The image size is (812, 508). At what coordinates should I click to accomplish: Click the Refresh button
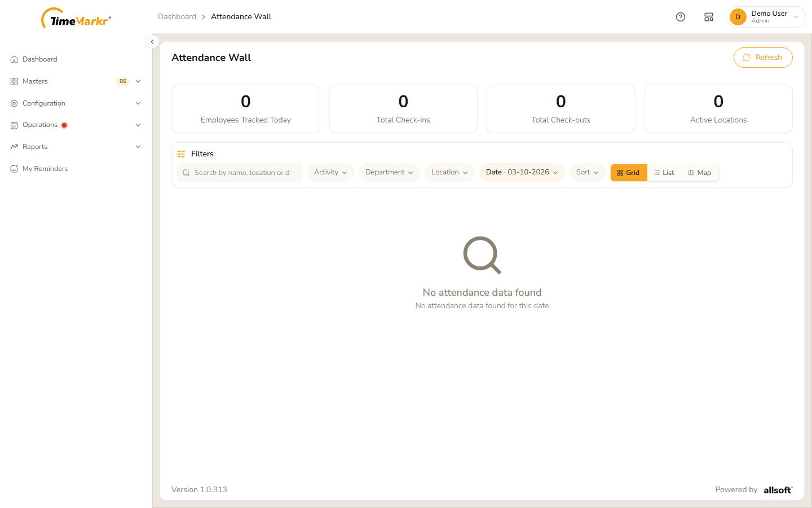point(763,58)
